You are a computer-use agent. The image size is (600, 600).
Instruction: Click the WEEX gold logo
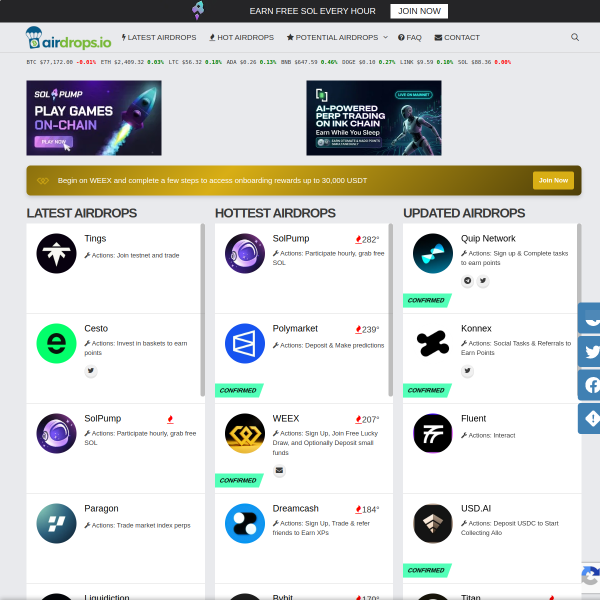[245, 433]
